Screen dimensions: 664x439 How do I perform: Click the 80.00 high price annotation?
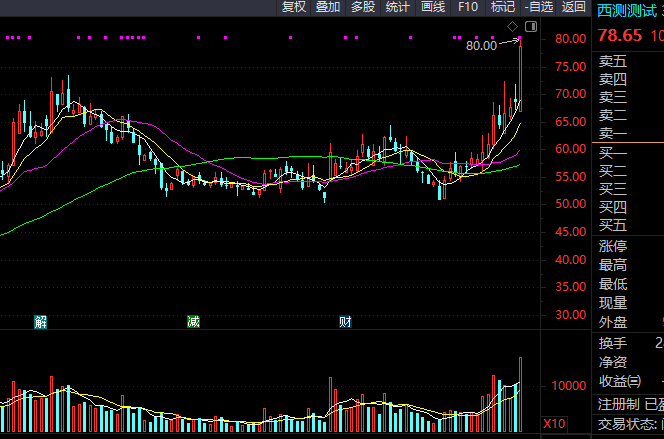(x=481, y=46)
